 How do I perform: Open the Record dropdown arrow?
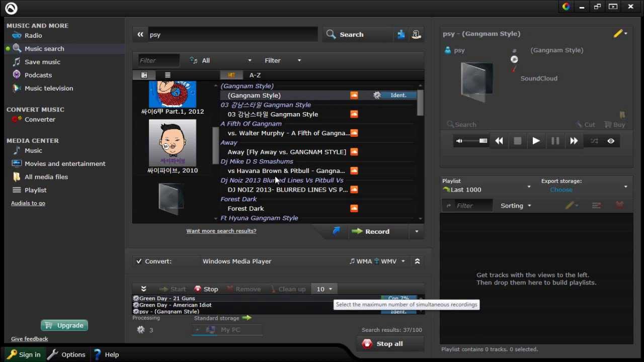(417, 231)
